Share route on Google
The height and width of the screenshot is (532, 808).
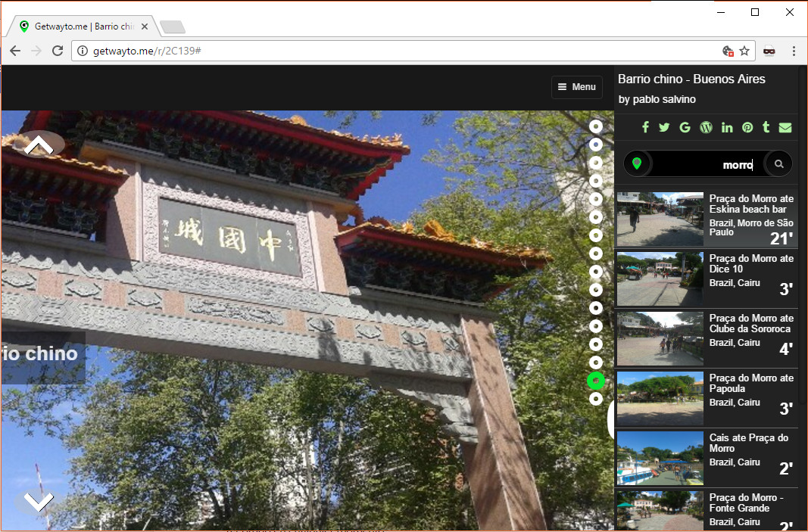pyautogui.click(x=685, y=127)
